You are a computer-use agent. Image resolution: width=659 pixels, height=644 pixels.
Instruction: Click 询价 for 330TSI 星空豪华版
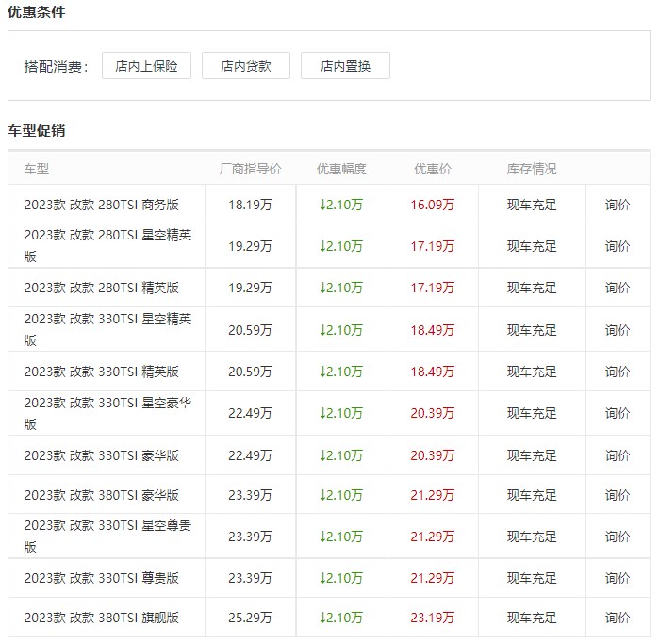click(x=618, y=413)
